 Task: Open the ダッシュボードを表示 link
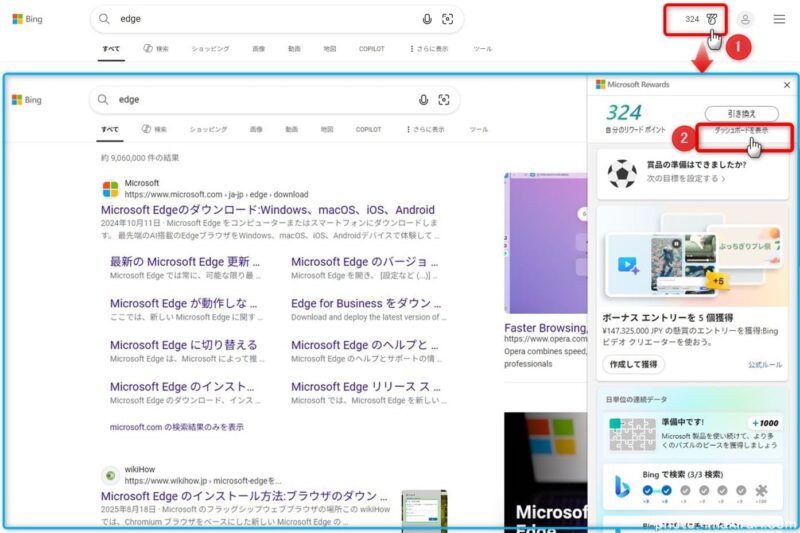(x=741, y=131)
